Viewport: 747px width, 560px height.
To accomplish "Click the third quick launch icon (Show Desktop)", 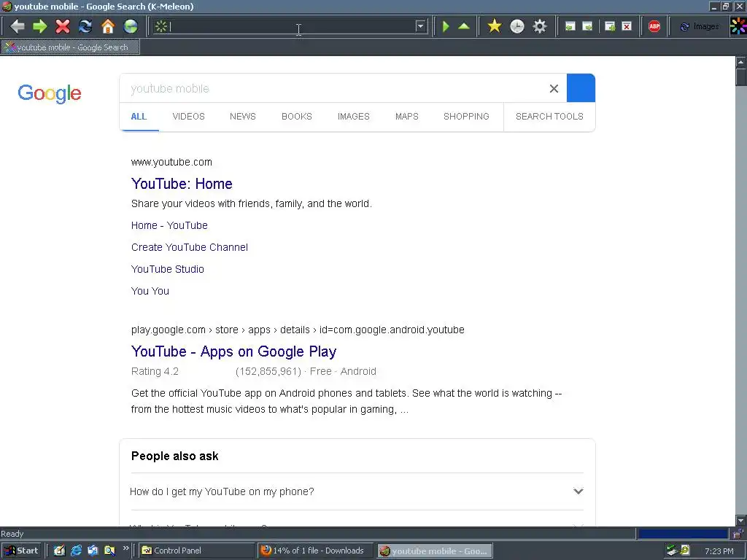I will pos(93,551).
